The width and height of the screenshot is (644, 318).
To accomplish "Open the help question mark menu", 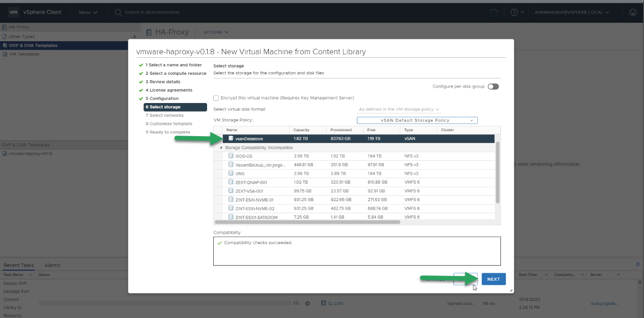I will (517, 12).
